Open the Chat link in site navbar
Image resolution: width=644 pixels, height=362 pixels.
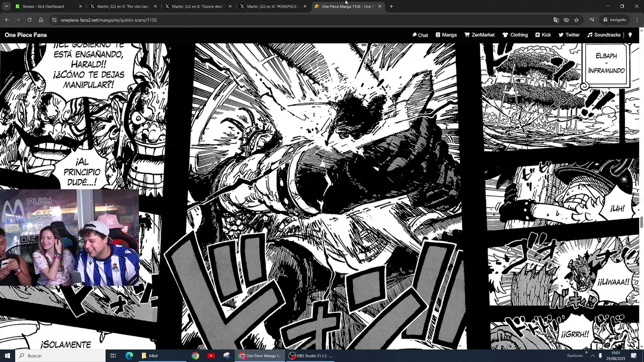[420, 35]
